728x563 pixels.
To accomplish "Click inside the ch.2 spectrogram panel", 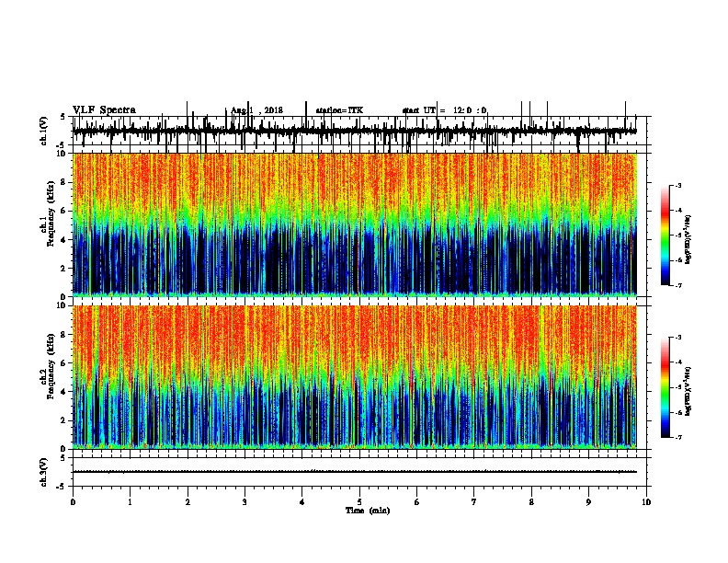I will (355, 377).
